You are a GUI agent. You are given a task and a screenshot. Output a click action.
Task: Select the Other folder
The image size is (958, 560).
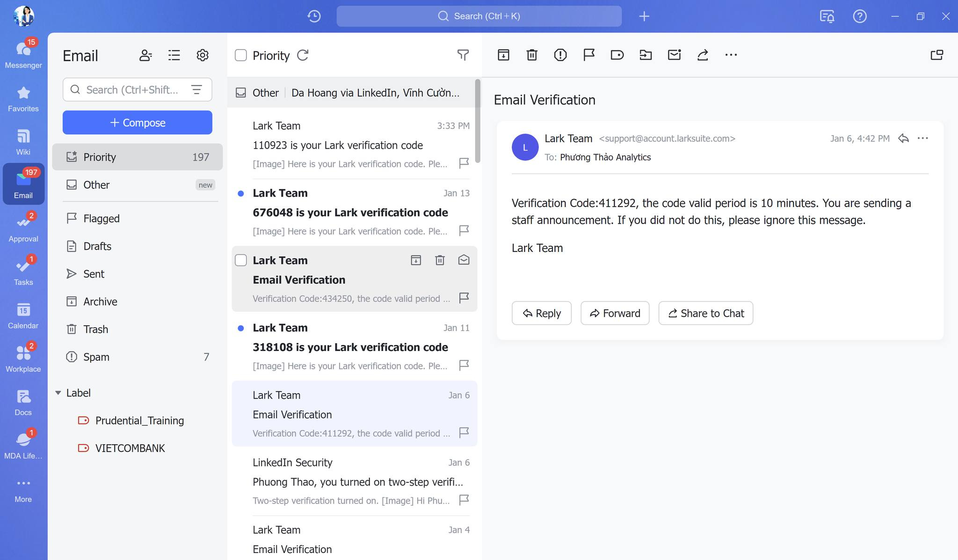pos(138,185)
